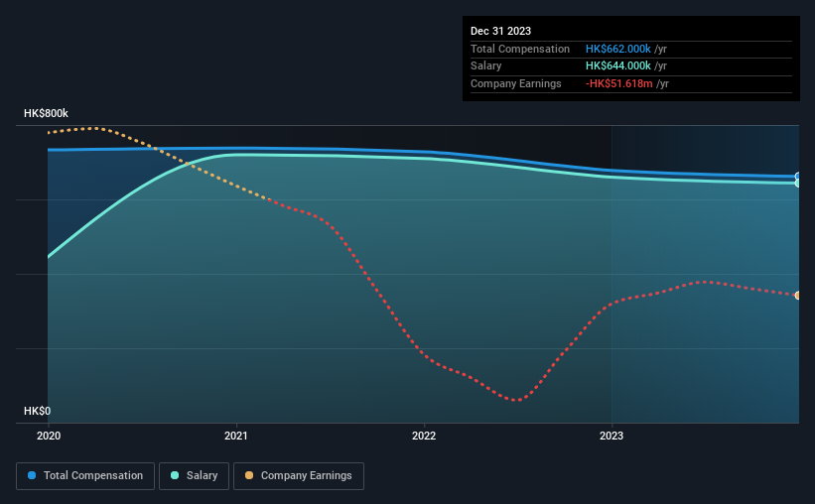Click the Total Compensation tooltip row label
The image size is (815, 504).
(x=520, y=49)
